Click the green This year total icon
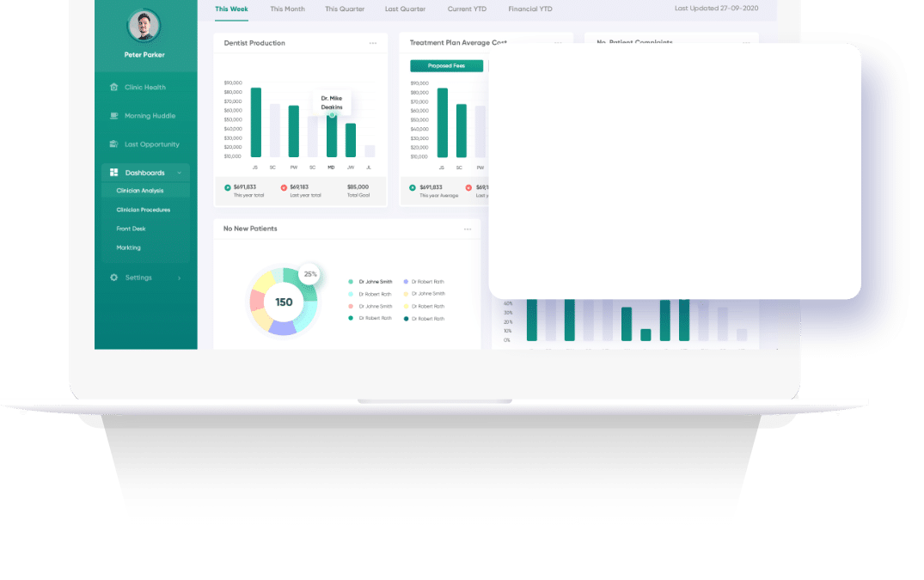The width and height of the screenshot is (924, 580). tap(228, 187)
